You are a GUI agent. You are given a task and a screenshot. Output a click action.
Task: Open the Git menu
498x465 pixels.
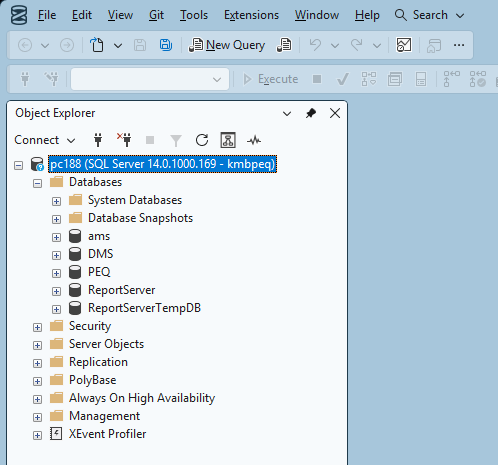click(156, 15)
